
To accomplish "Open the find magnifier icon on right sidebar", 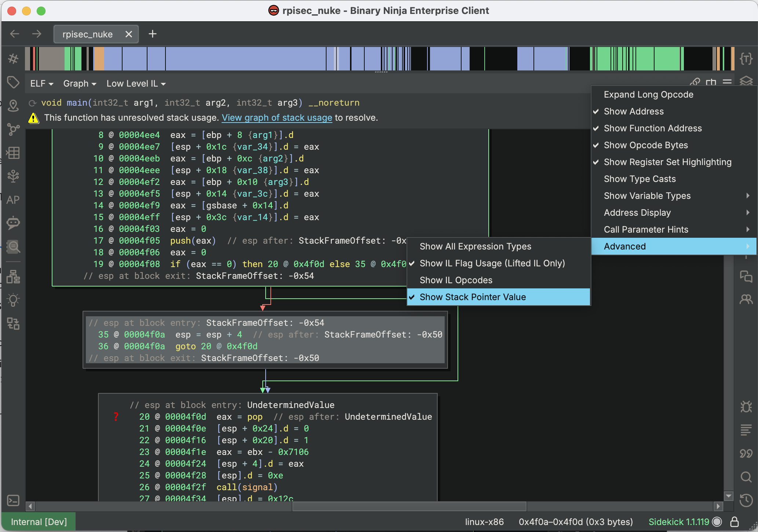I will pos(746,477).
